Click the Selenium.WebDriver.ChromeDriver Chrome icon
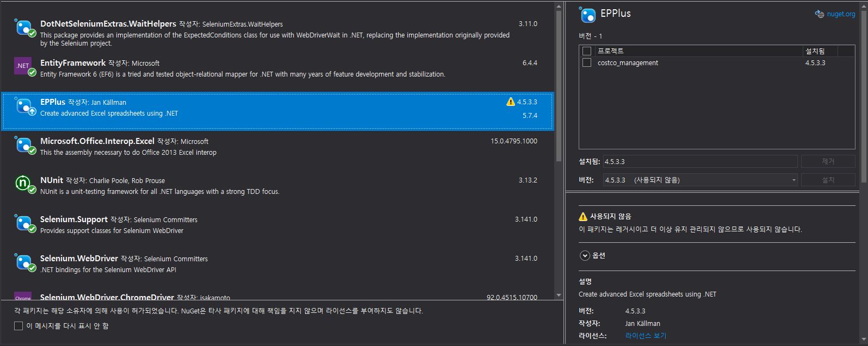Viewport: 868px width, 346px height. point(23,296)
